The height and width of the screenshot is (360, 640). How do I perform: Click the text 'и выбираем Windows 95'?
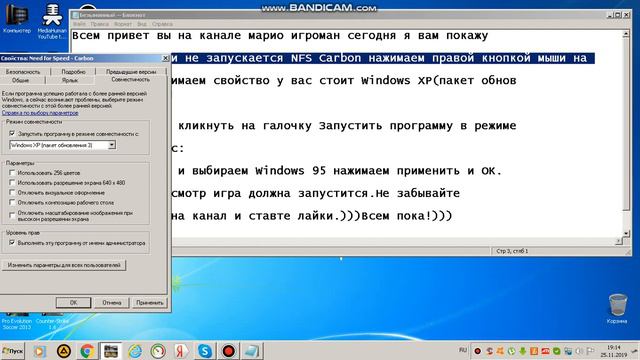(x=251, y=171)
